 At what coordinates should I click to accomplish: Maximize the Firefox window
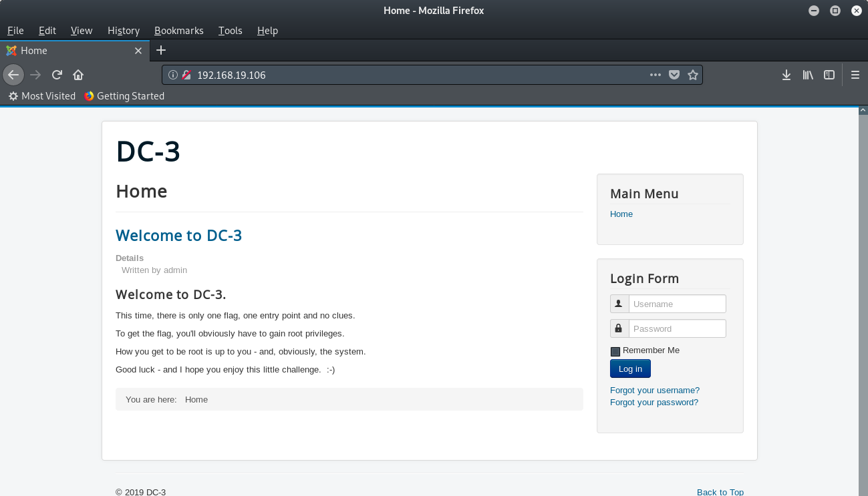coord(835,11)
